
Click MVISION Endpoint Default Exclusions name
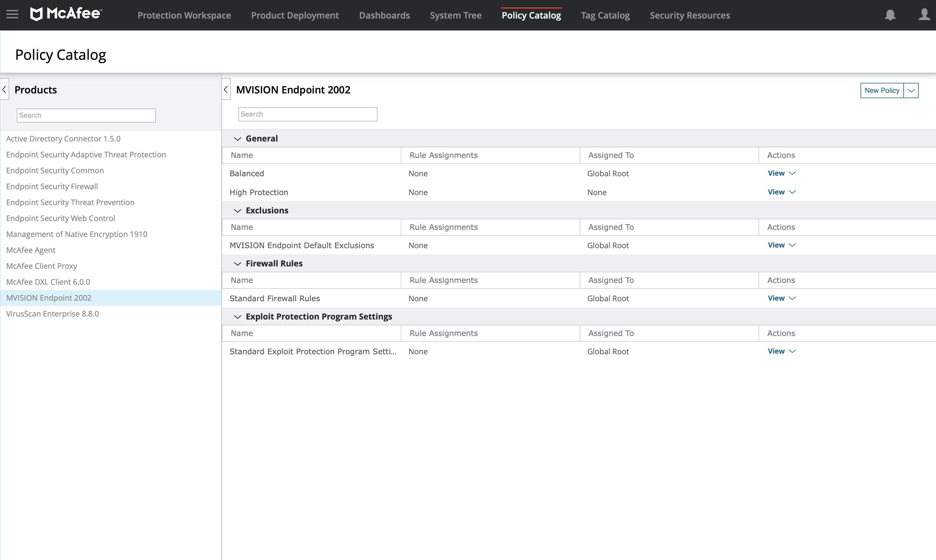(x=302, y=246)
